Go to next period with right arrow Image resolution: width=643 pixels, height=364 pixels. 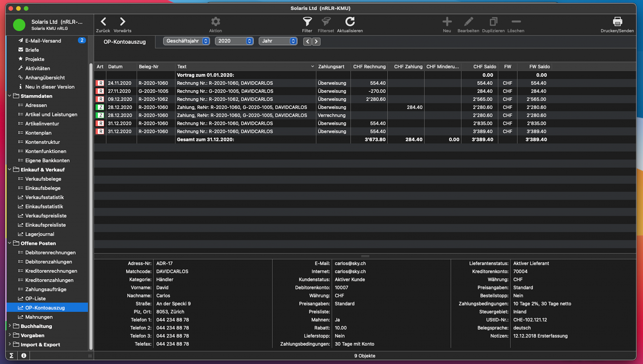click(316, 42)
